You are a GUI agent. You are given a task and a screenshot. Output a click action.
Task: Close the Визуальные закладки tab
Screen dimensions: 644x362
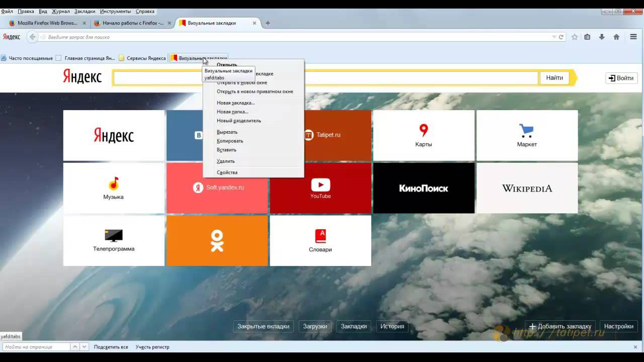255,23
